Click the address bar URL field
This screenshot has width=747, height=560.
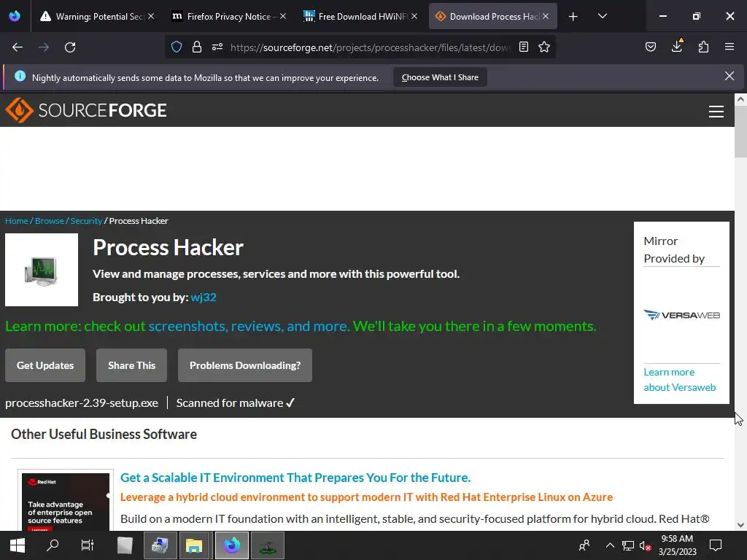[370, 47]
